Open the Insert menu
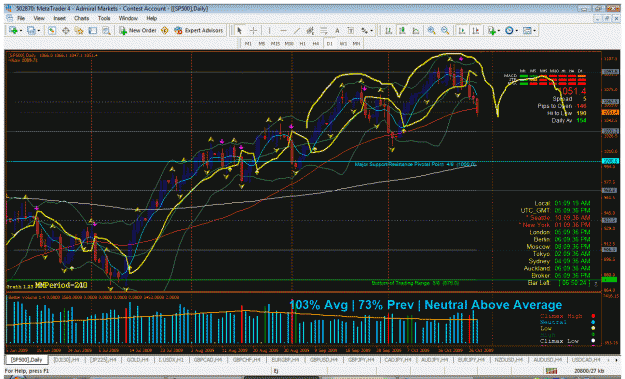This screenshot has width=625, height=379. (59, 18)
